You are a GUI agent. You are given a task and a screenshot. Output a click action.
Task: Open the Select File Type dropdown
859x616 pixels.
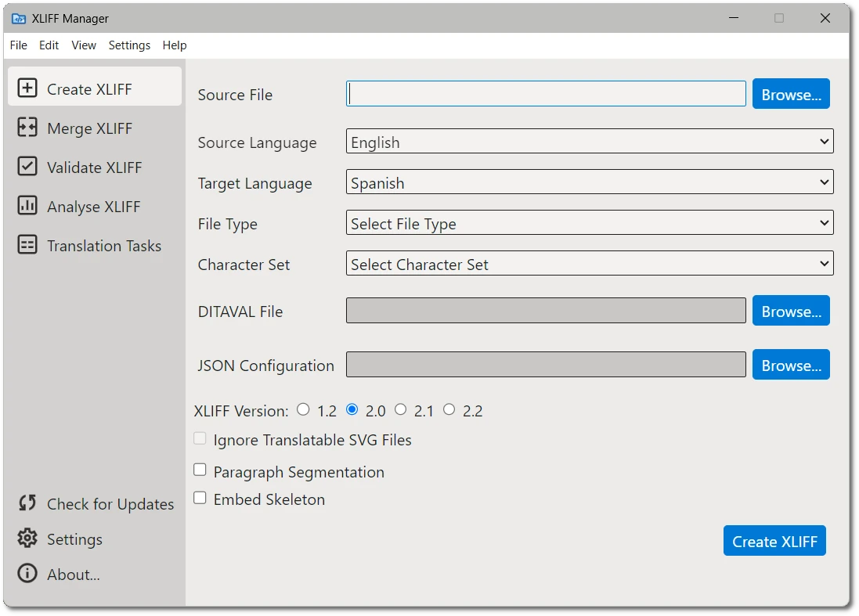pyautogui.click(x=590, y=223)
